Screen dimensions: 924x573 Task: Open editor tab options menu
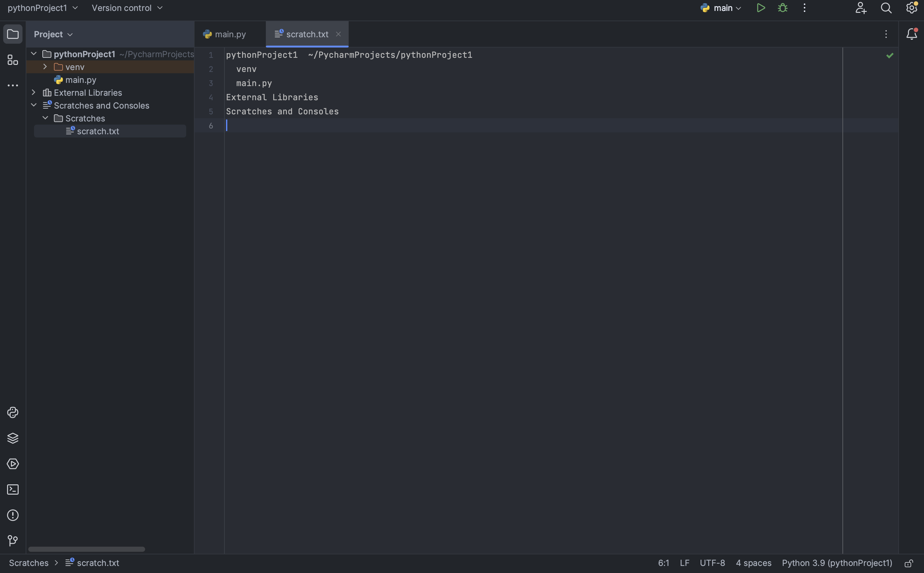pyautogui.click(x=886, y=34)
